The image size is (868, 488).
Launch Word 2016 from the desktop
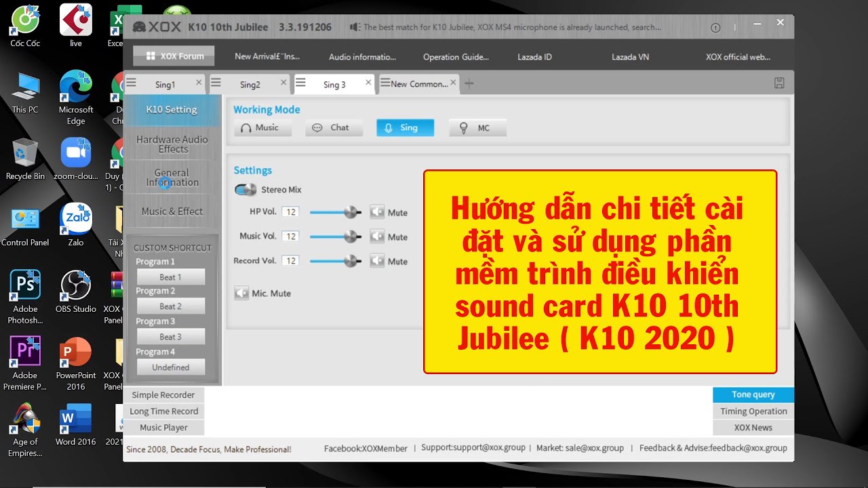coord(76,424)
